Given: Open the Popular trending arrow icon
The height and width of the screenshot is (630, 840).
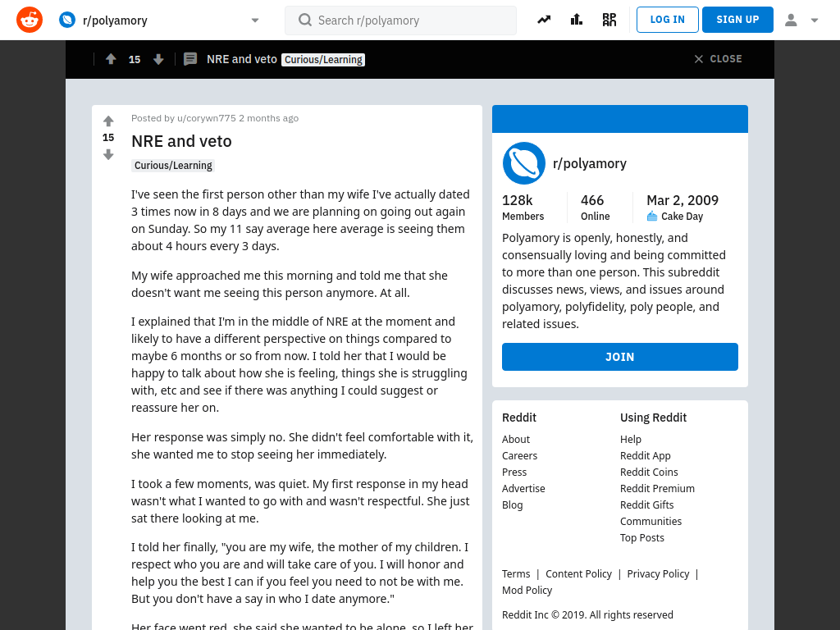Looking at the screenshot, I should 544,20.
